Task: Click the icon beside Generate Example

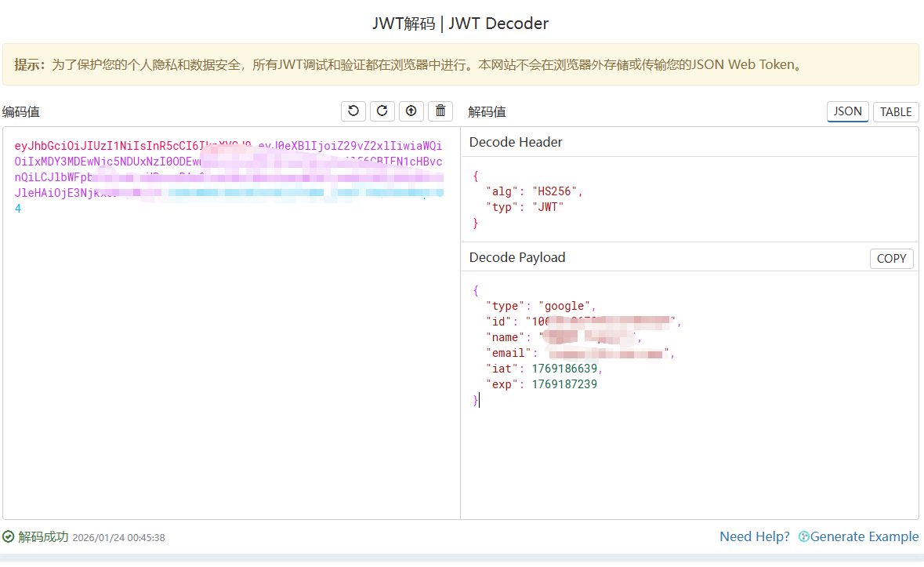Action: pyautogui.click(x=803, y=537)
